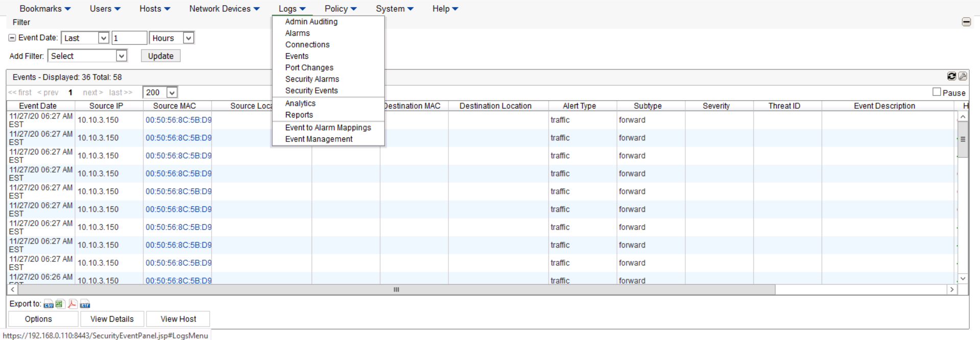
Task: Click the Update filter button
Action: pyautogui.click(x=161, y=56)
